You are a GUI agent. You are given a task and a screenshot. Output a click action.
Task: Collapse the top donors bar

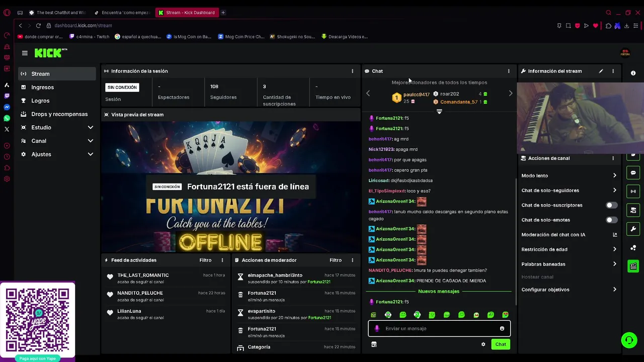tap(439, 112)
